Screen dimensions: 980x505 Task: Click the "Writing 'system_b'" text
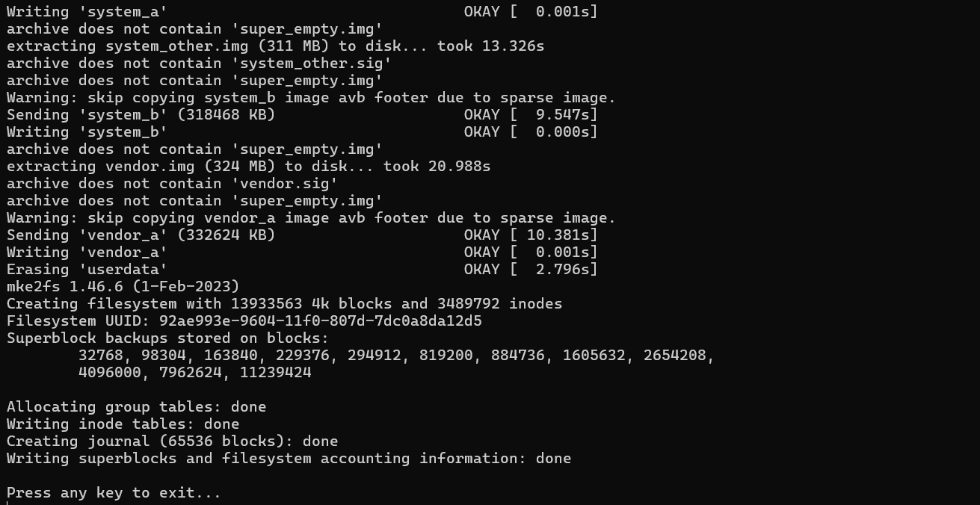[x=87, y=132]
